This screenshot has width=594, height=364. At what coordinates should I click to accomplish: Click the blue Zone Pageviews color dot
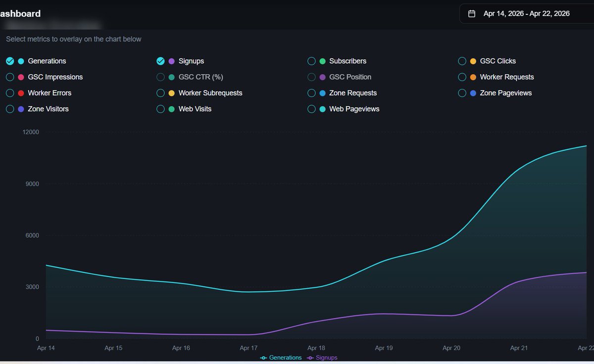pos(473,93)
